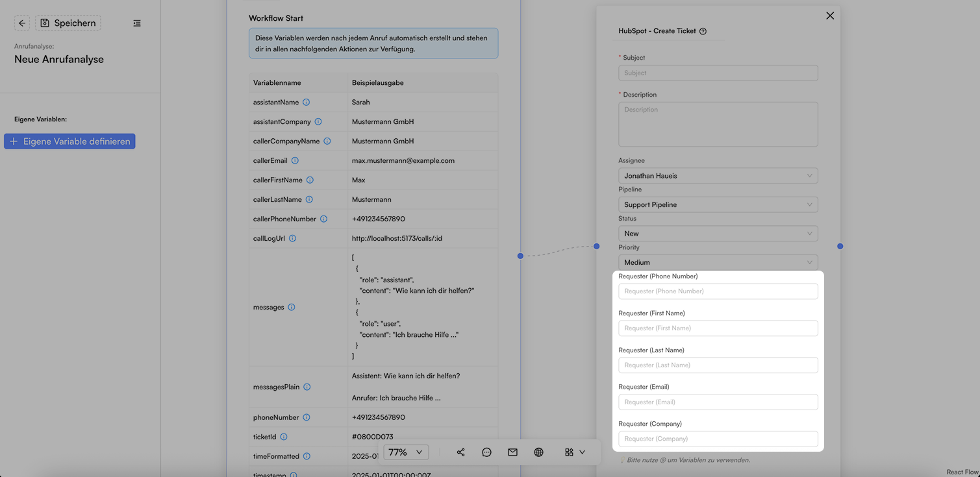Screen dimensions: 980x477
Task: Show info for messages variable
Action: click(292, 308)
